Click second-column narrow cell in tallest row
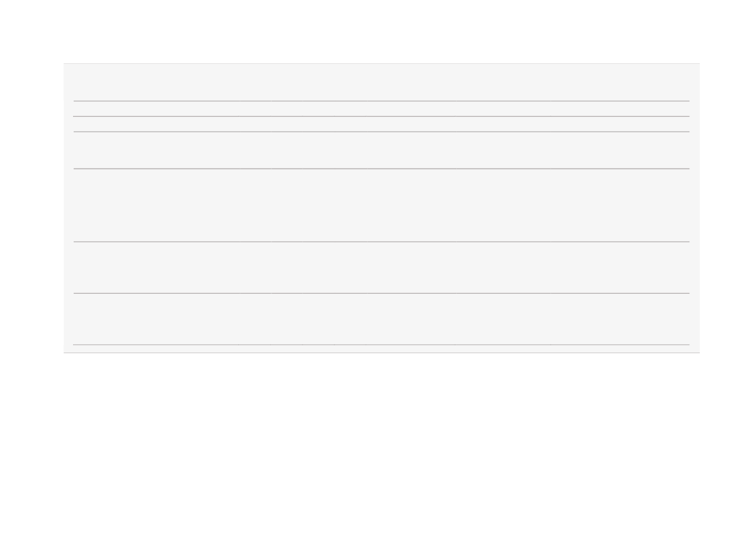 point(255,205)
